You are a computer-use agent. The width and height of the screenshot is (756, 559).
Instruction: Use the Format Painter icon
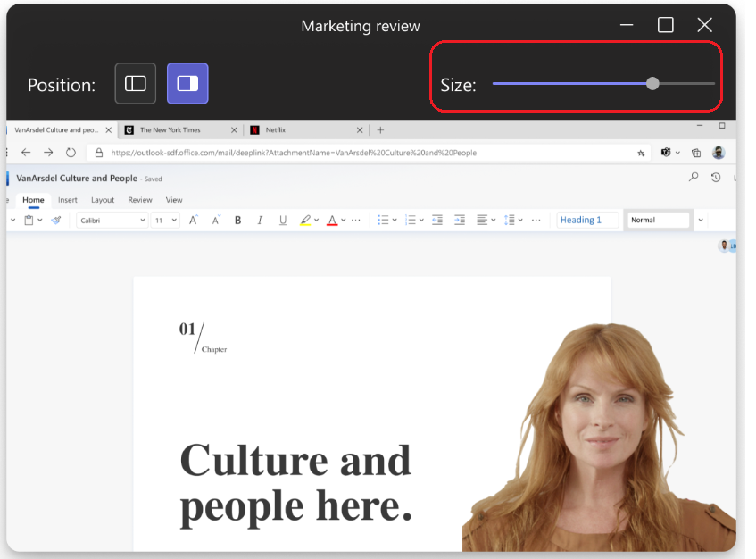[x=55, y=220]
